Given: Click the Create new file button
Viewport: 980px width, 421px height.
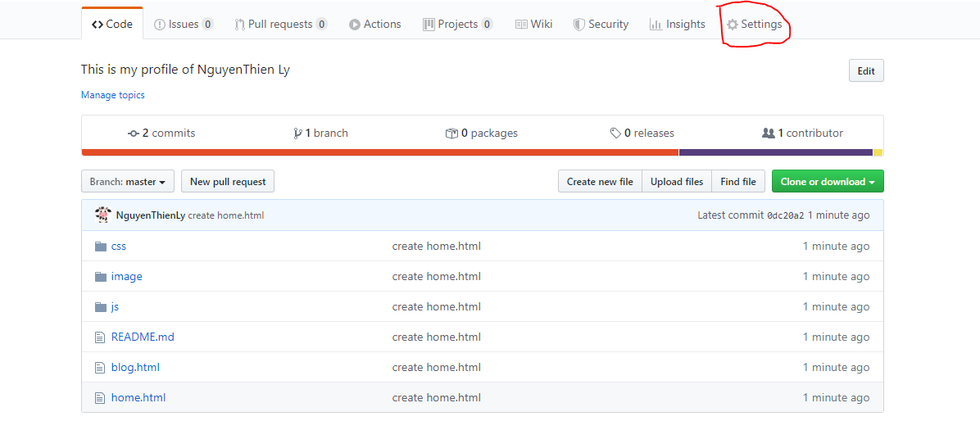Looking at the screenshot, I should point(600,181).
